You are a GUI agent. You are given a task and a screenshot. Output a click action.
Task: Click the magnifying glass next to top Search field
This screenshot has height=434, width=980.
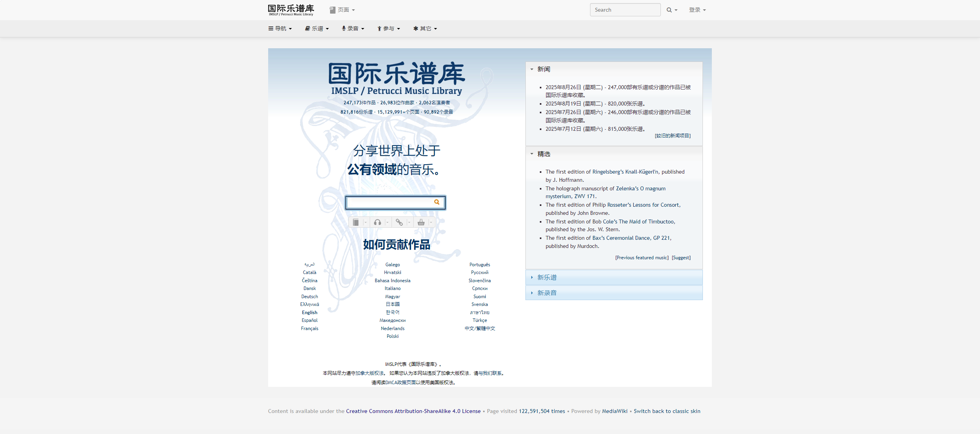669,9
